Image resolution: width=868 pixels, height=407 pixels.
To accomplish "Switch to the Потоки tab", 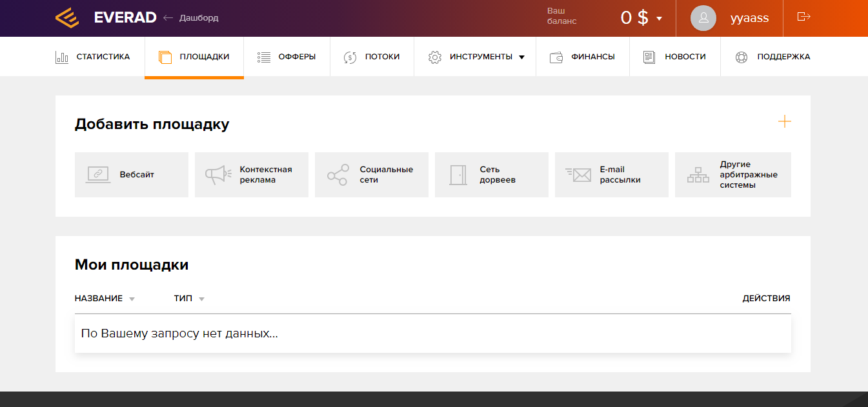I will point(372,57).
